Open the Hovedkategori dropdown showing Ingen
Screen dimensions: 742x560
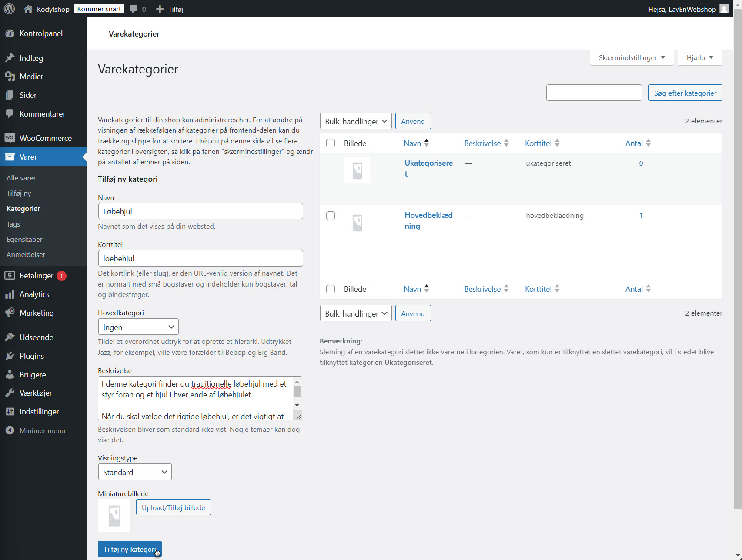click(x=138, y=327)
